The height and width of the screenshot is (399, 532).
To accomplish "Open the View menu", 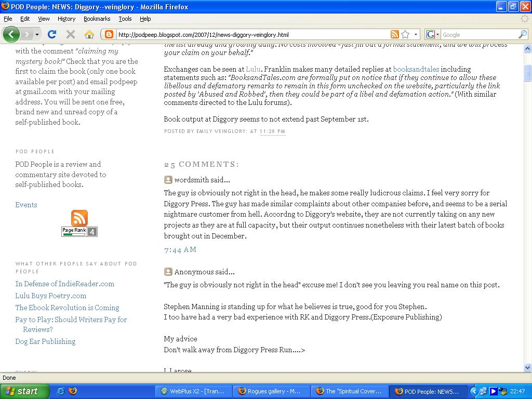I will (44, 19).
